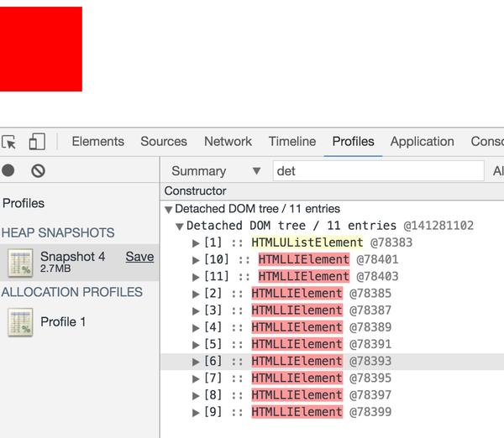Expand the [7] HTMLLIElement row
Image resolution: width=504 pixels, height=438 pixels.
[196, 379]
